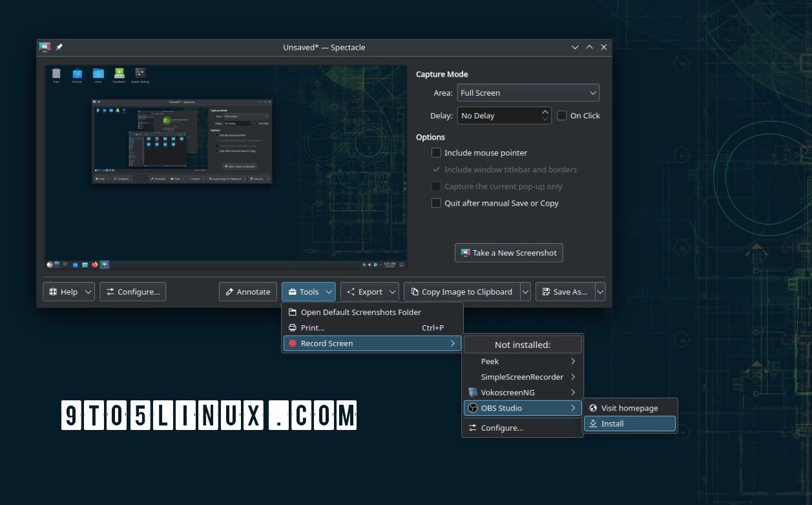Viewport: 812px width, 505px height.
Task: Click the sliders icon on Configure... button
Action: (x=110, y=292)
